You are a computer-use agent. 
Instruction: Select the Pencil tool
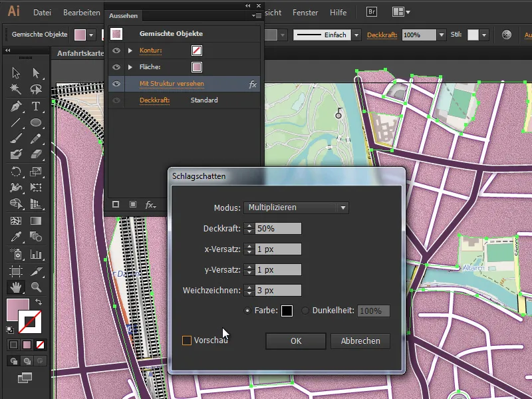(36, 139)
